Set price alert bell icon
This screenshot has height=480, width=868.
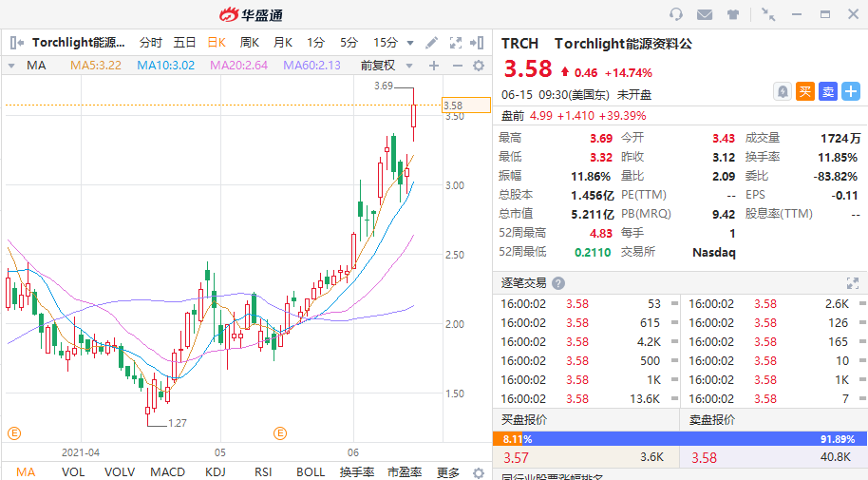(x=783, y=91)
